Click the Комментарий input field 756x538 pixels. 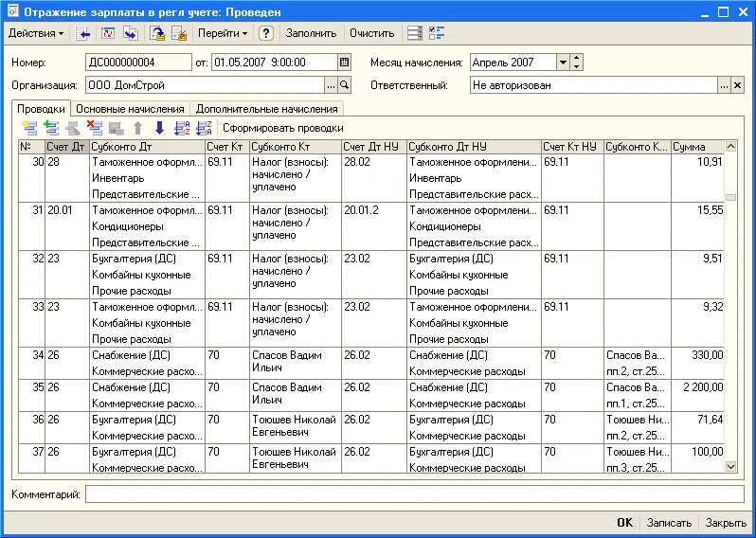[415, 494]
